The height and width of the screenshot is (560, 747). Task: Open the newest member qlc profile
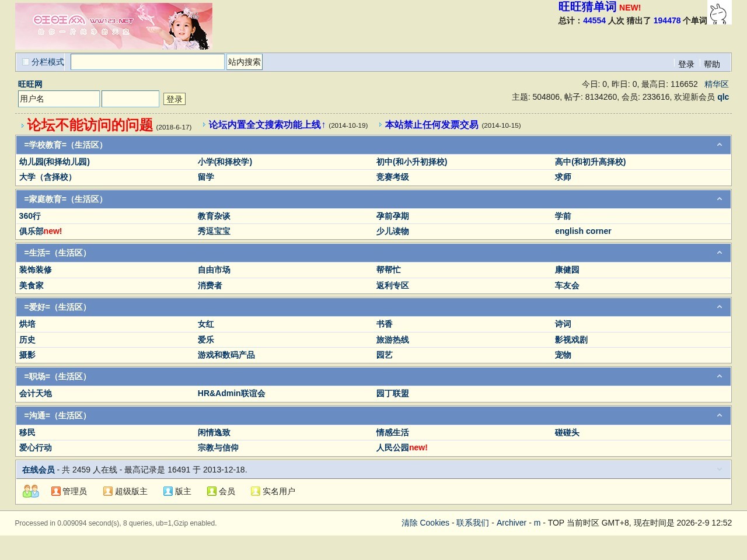point(723,97)
